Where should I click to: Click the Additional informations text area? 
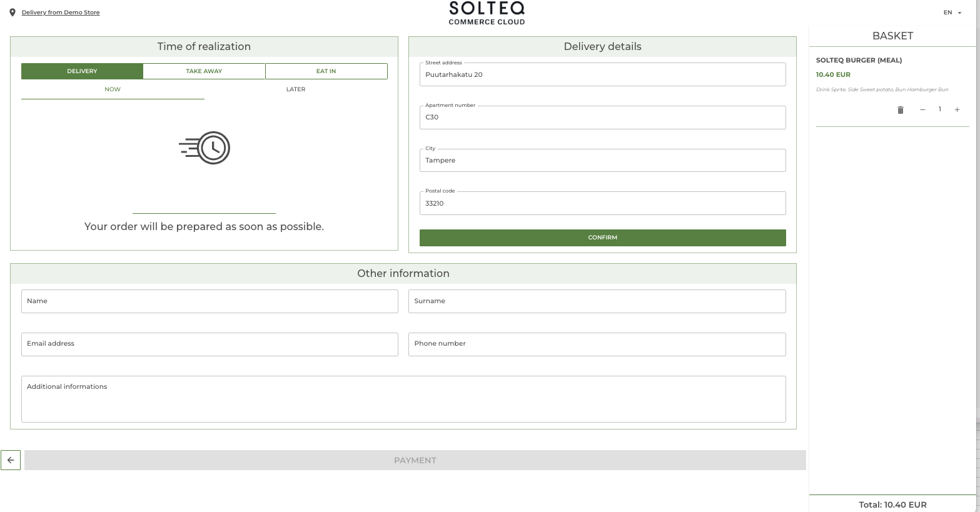point(403,399)
